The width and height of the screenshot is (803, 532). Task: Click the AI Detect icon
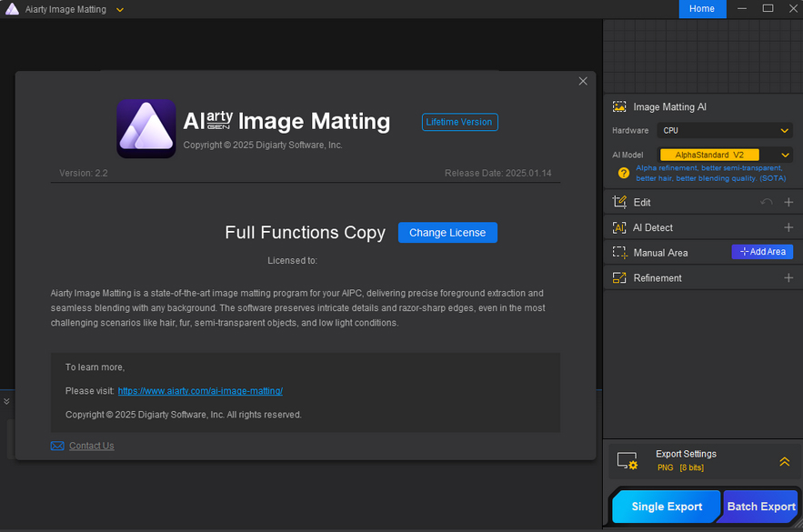(619, 227)
